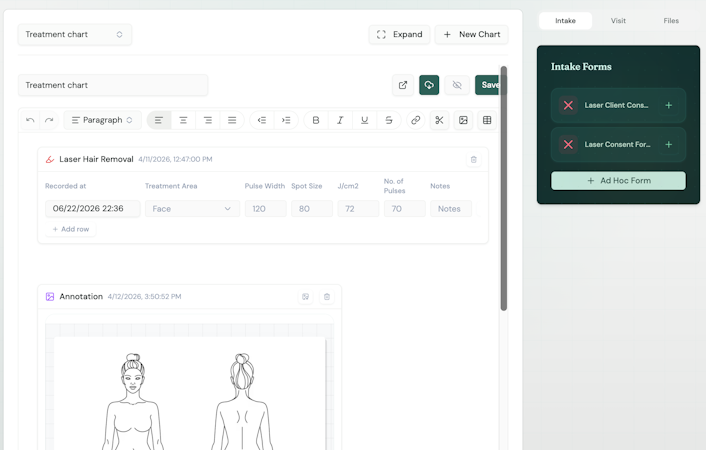Undo the last edit
706x450 pixels.
(30, 120)
